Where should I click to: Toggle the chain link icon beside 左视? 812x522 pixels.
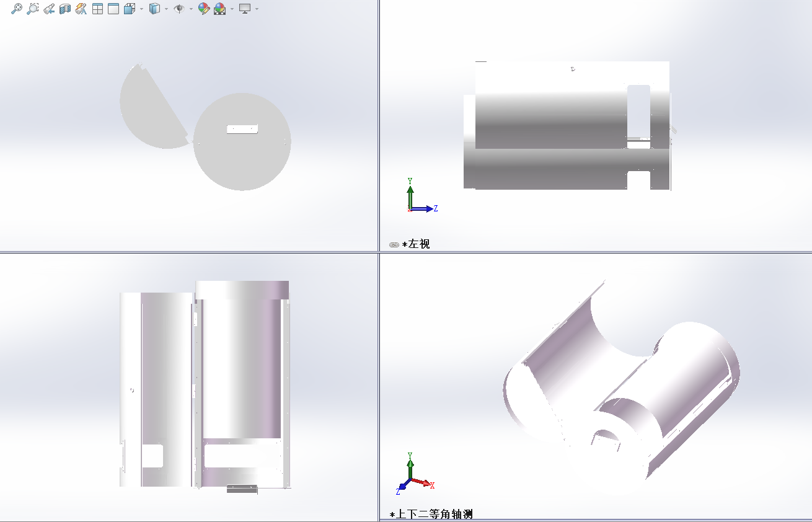(394, 245)
